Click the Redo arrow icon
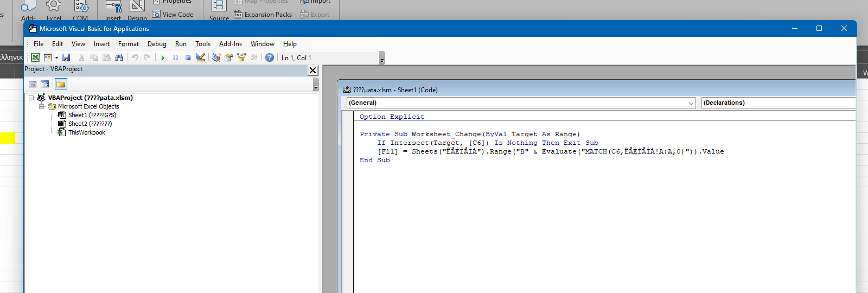Screen dimensions: 868x293 pyautogui.click(x=147, y=58)
